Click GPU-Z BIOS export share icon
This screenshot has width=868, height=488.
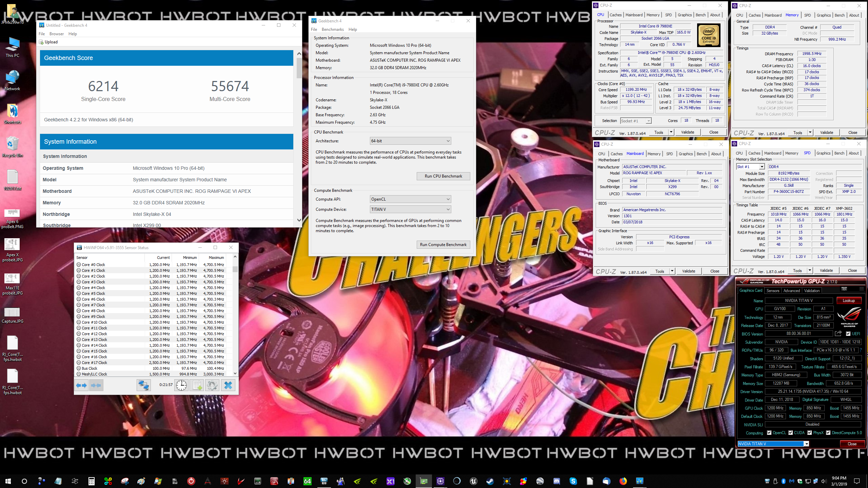[839, 333]
